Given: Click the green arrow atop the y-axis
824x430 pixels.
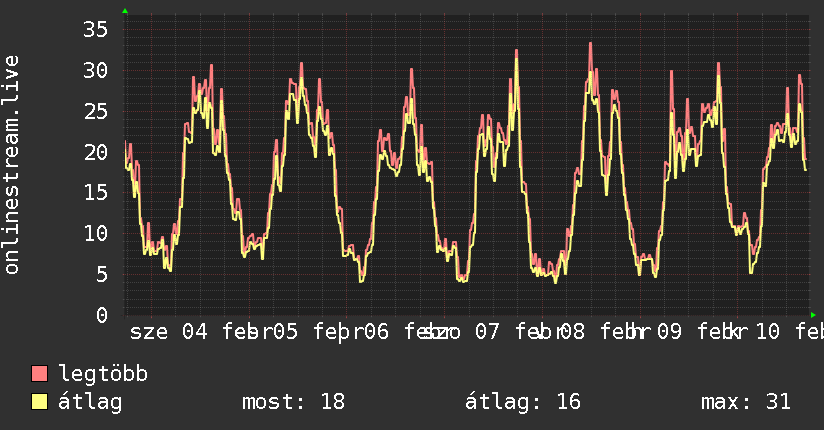Looking at the screenshot, I should click(x=125, y=11).
